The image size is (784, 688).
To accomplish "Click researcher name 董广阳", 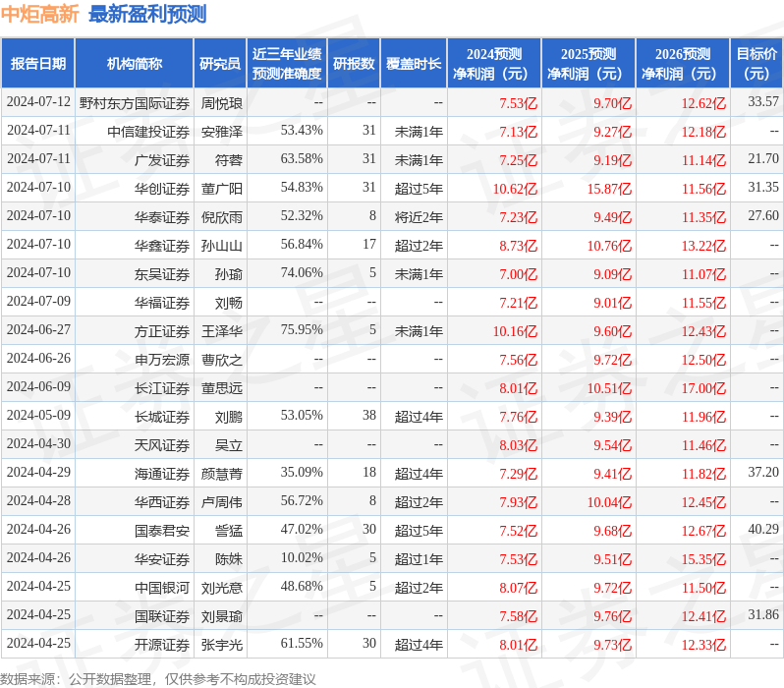I will point(222,189).
